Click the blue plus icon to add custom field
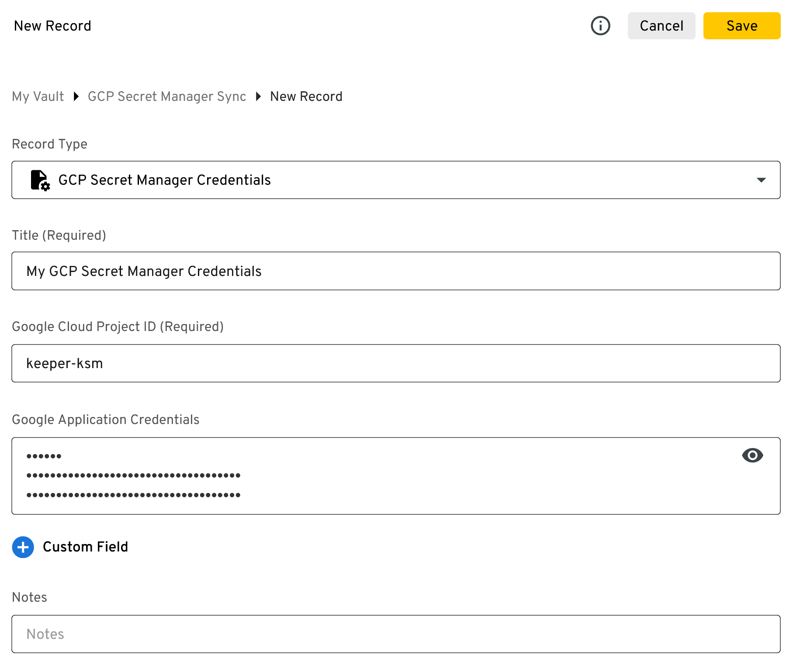Image resolution: width=793 pixels, height=672 pixels. pos(23,547)
